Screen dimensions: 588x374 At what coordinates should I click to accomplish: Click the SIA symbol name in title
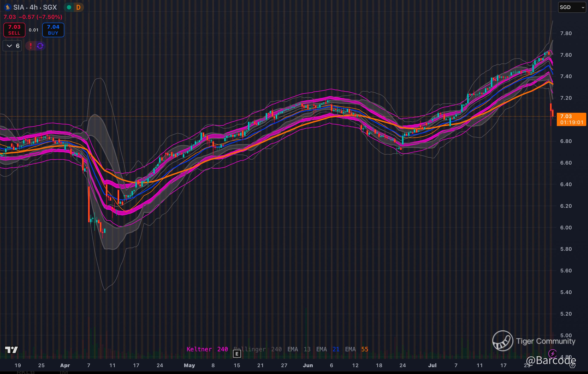[x=19, y=7]
